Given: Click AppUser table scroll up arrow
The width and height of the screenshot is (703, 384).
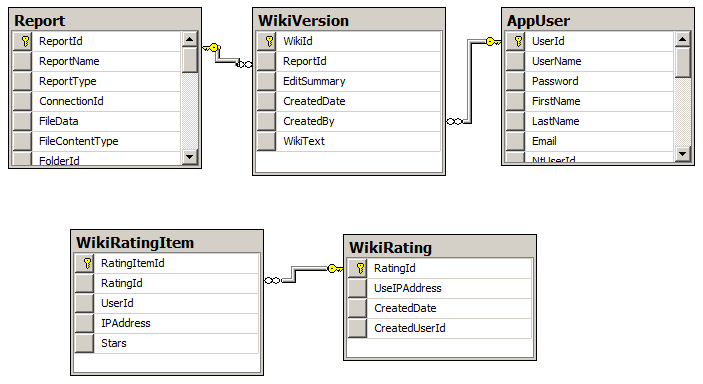Looking at the screenshot, I should pos(682,39).
